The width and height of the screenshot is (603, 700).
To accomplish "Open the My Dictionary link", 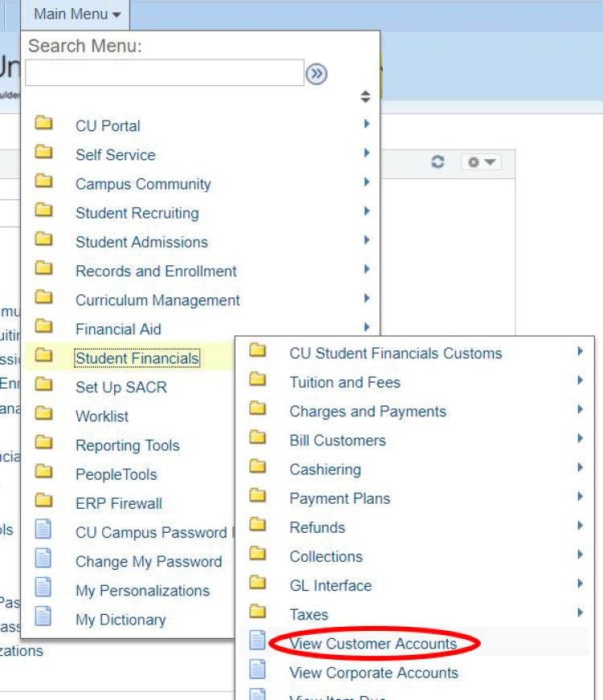I will click(x=121, y=619).
